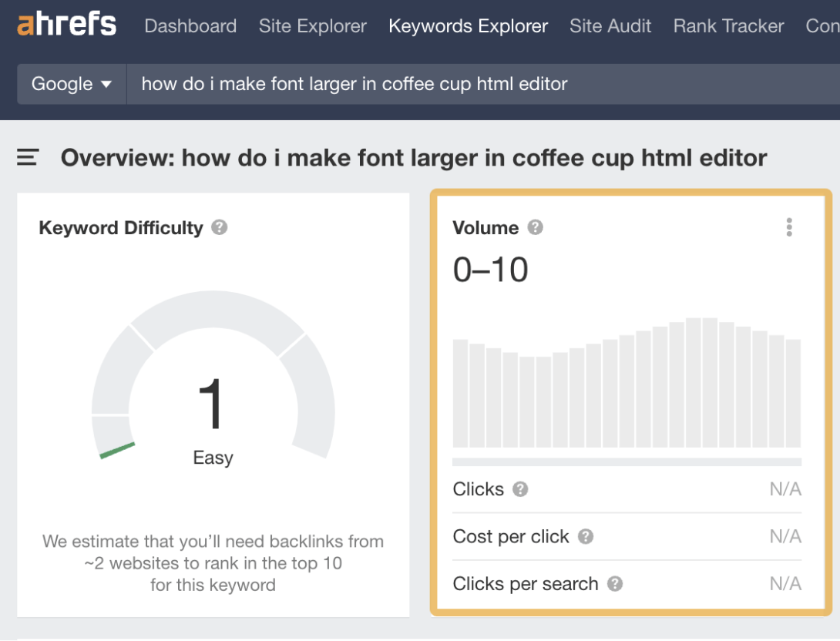The height and width of the screenshot is (641, 840).
Task: Switch to Keywords Explorer
Action: (468, 25)
